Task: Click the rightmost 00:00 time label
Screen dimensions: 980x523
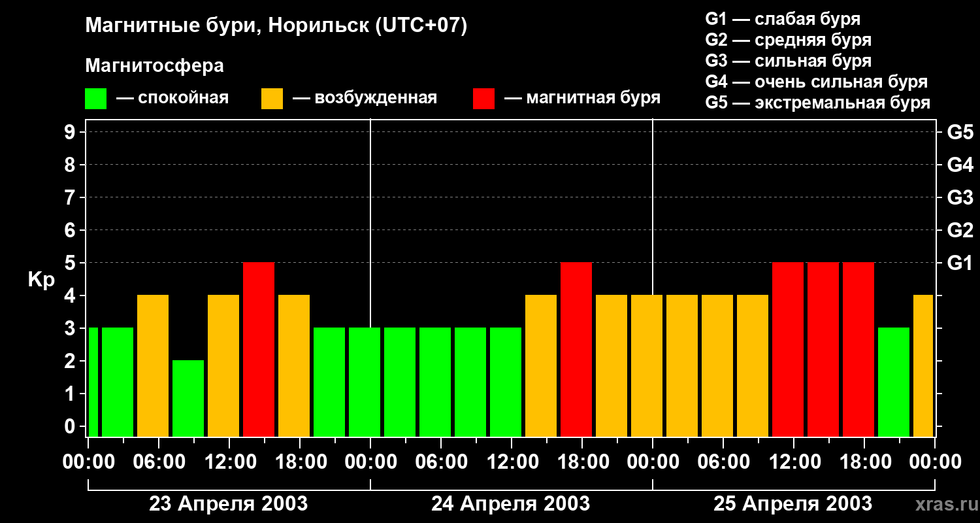Action: pos(935,462)
